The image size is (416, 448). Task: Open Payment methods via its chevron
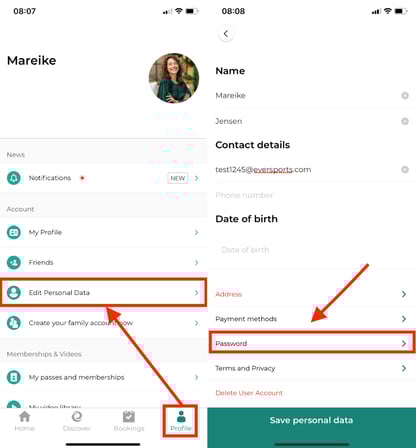pyautogui.click(x=404, y=319)
